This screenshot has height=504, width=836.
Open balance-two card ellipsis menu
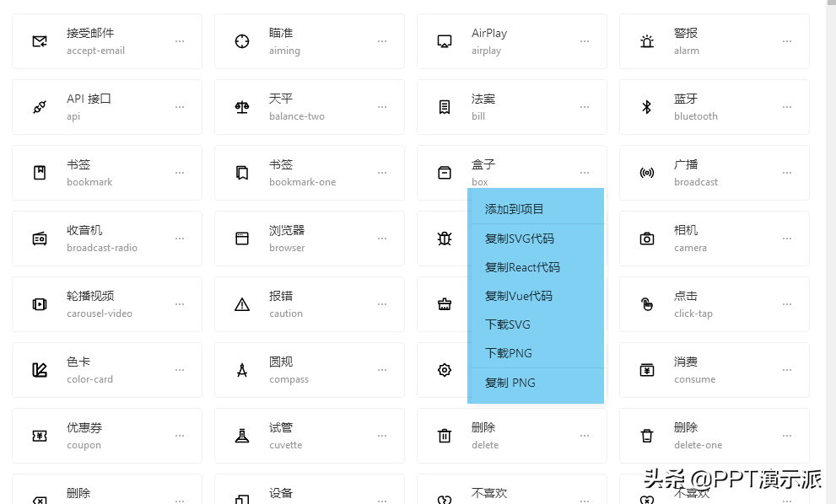tap(382, 107)
